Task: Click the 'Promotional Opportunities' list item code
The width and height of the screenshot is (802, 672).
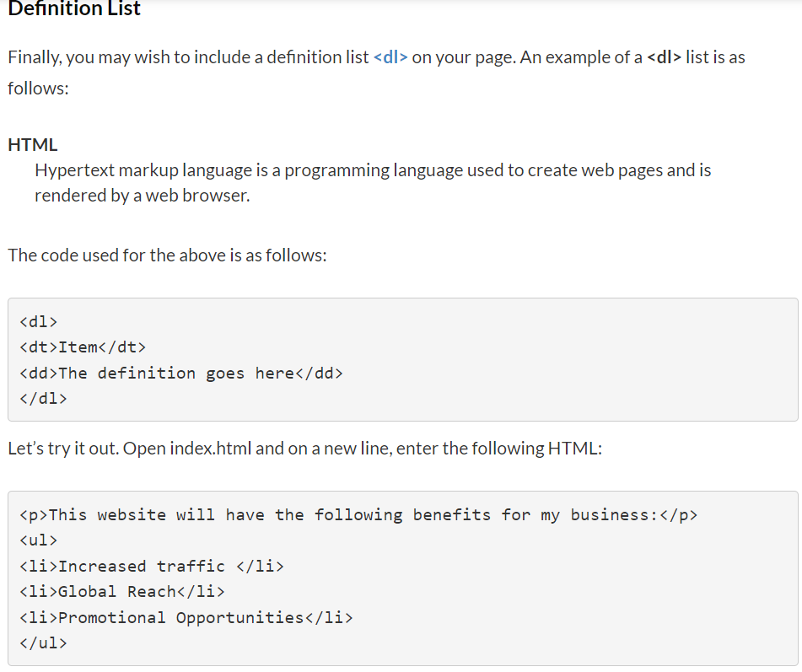Action: coord(186,617)
